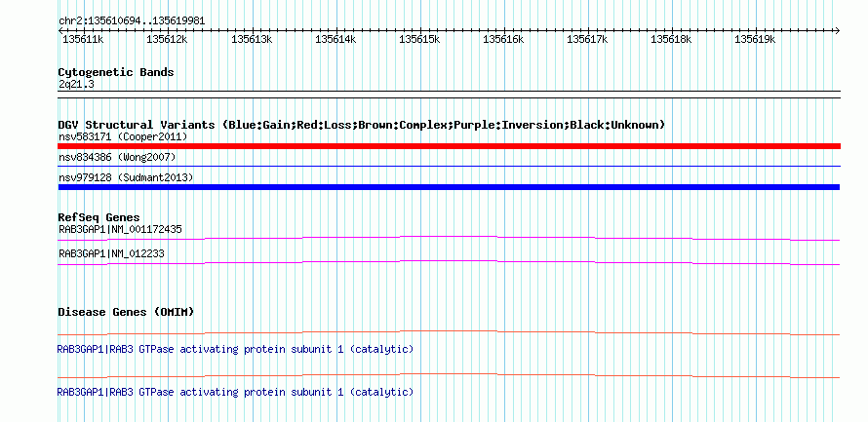Click the 135611k ruler tick label
The height and width of the screenshot is (422, 868).
point(83,39)
